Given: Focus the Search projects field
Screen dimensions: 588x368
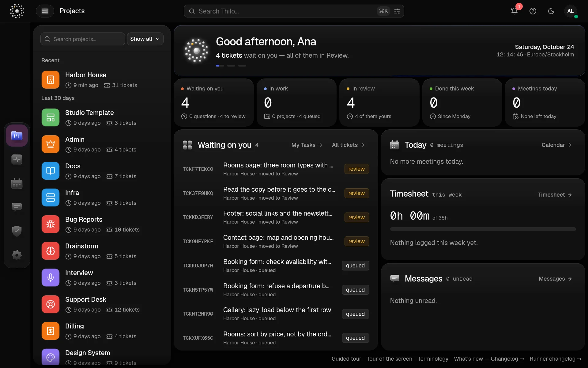Looking at the screenshot, I should point(83,39).
